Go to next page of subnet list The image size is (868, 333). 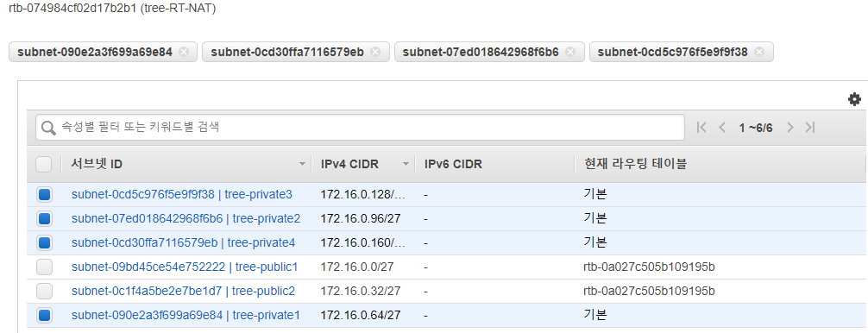coord(790,128)
